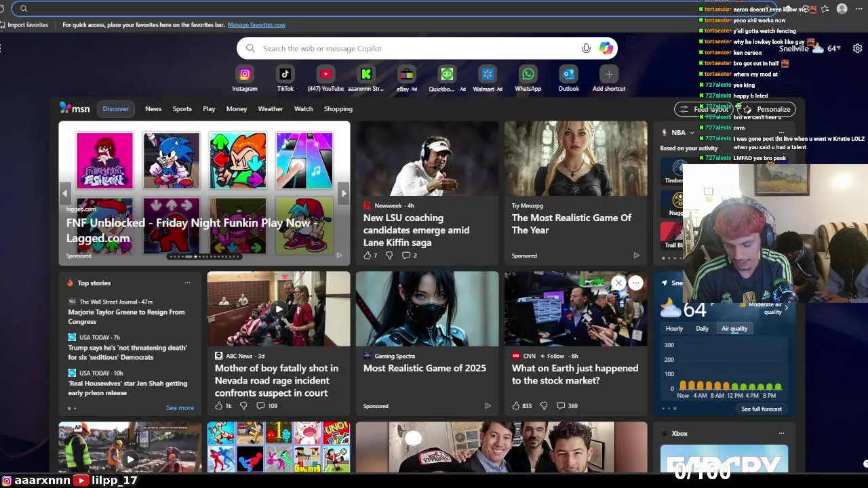
Task: Click the Add shortcut plus tile
Action: (609, 75)
